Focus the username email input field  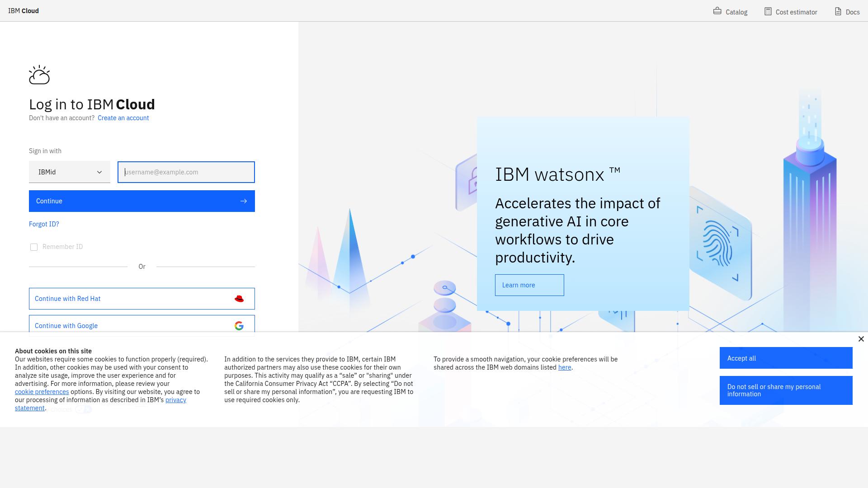tap(186, 172)
